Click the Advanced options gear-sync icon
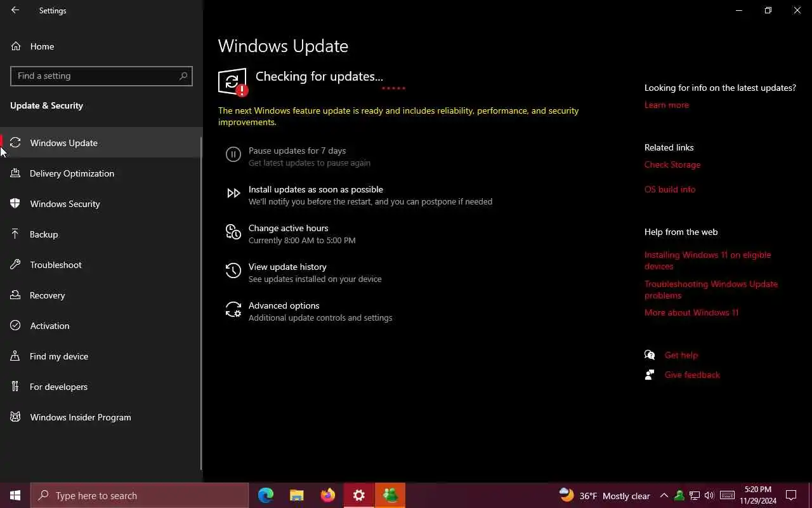 (x=233, y=309)
